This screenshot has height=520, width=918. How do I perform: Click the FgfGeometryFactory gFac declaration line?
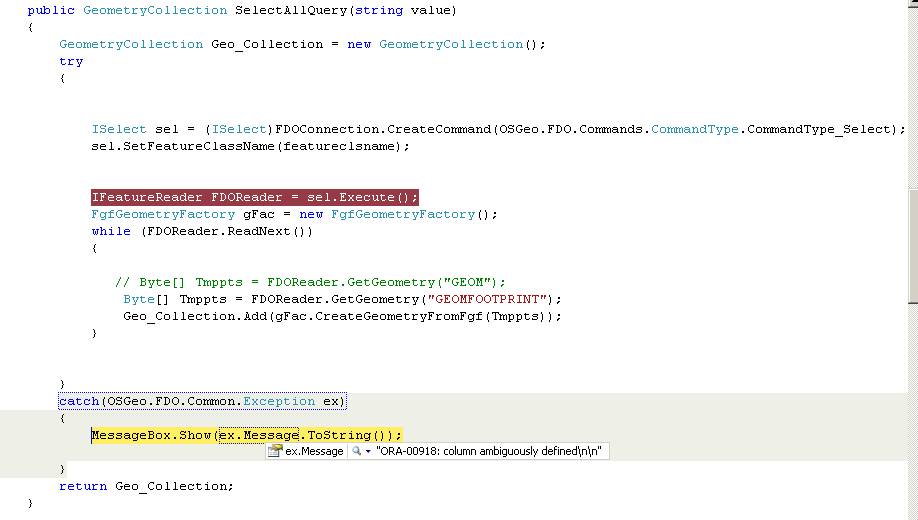(x=294, y=214)
